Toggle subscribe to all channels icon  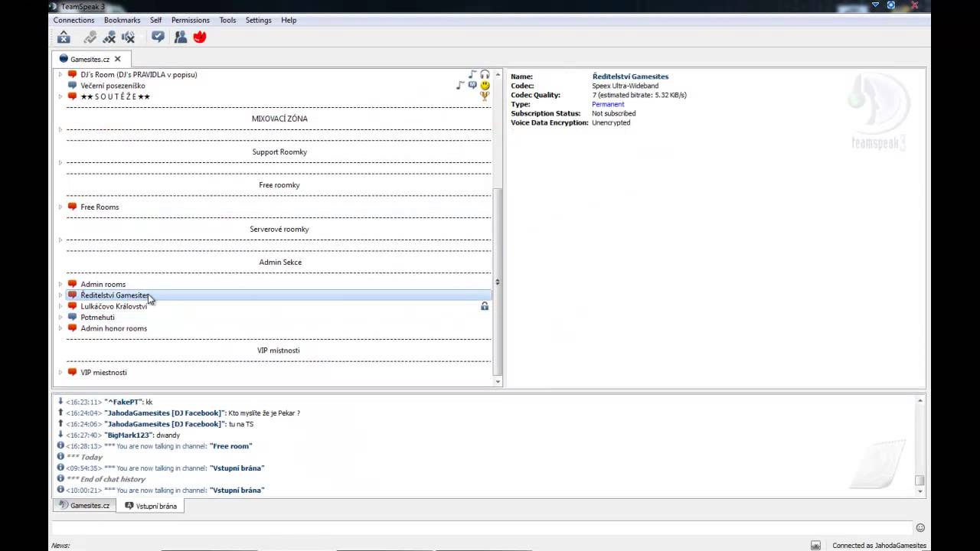point(158,37)
